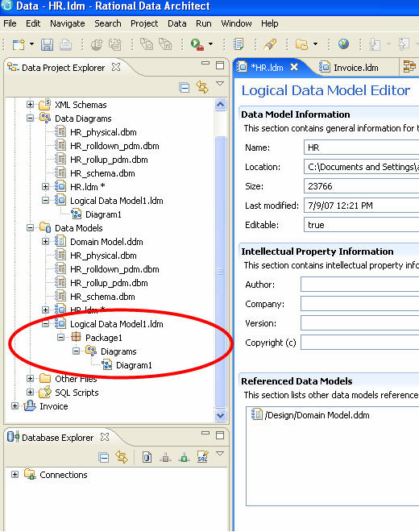Select HR_rolldown_pdm.dbm under Data Diagrams
The image size is (419, 532).
point(114,146)
